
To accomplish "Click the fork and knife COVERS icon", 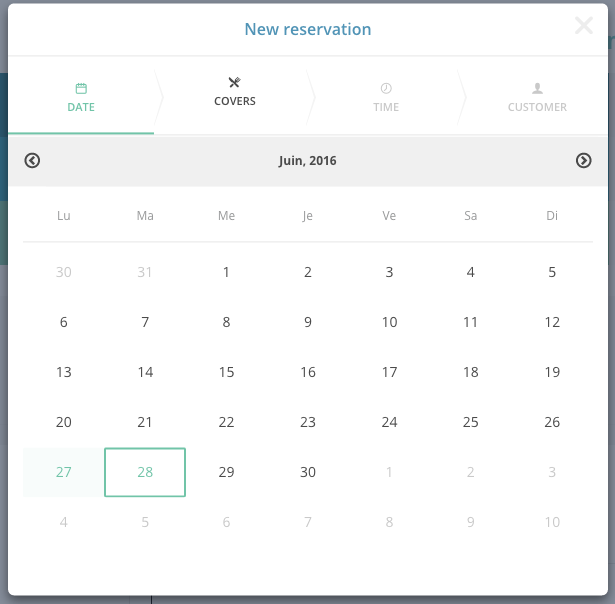I will [x=235, y=82].
